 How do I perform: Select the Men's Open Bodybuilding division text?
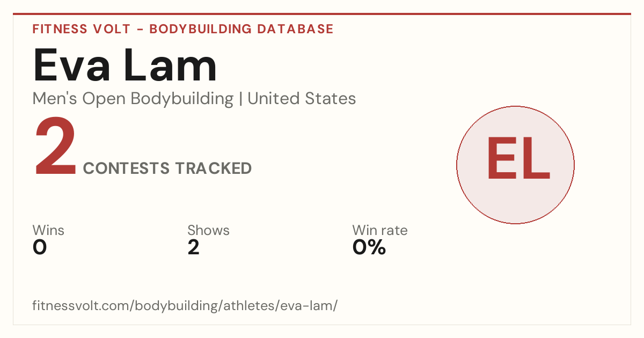coord(133,99)
